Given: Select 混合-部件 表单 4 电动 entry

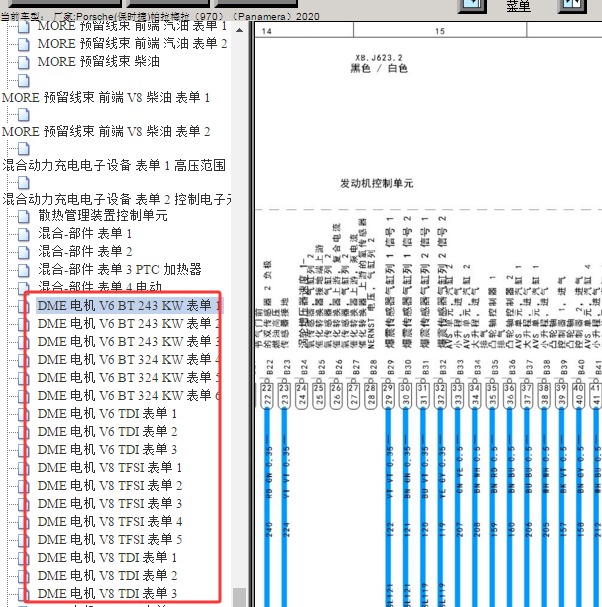Looking at the screenshot, I should point(100,287).
